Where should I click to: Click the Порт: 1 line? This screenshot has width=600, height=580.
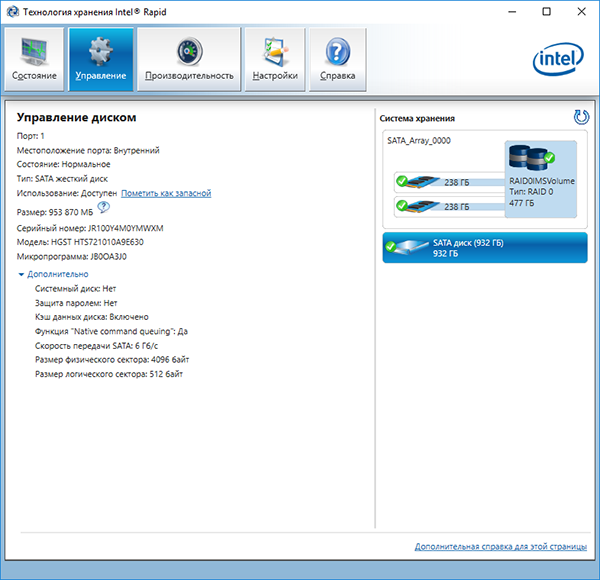[x=31, y=136]
